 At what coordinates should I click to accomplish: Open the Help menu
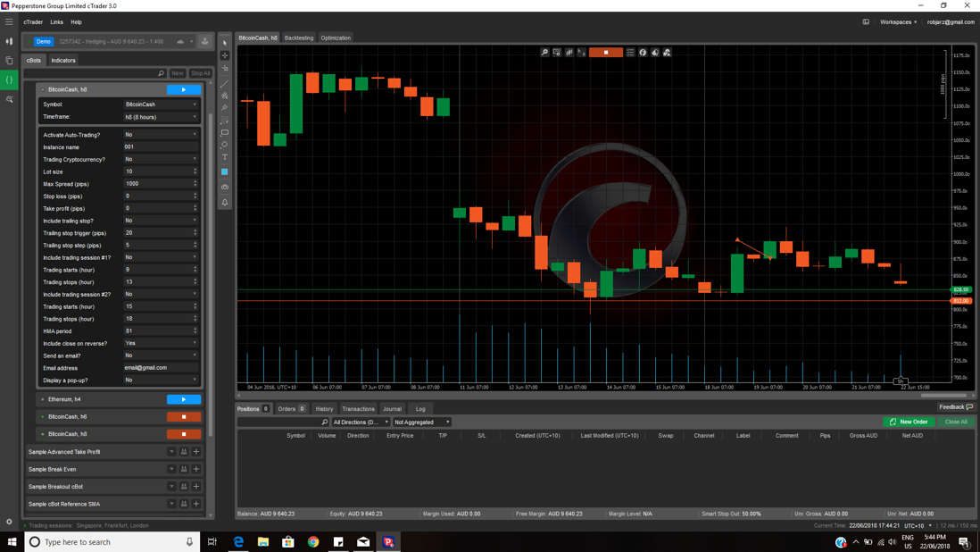(76, 21)
